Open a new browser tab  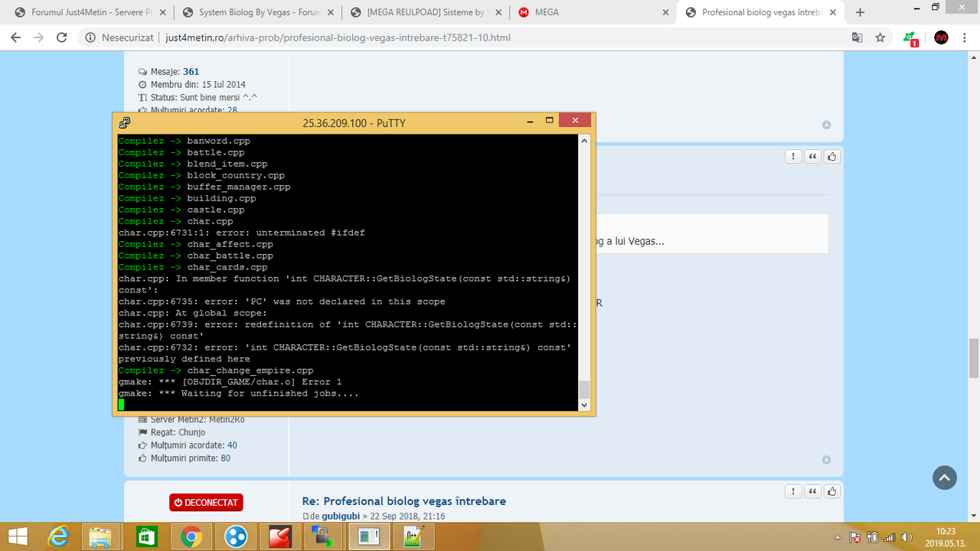[860, 12]
